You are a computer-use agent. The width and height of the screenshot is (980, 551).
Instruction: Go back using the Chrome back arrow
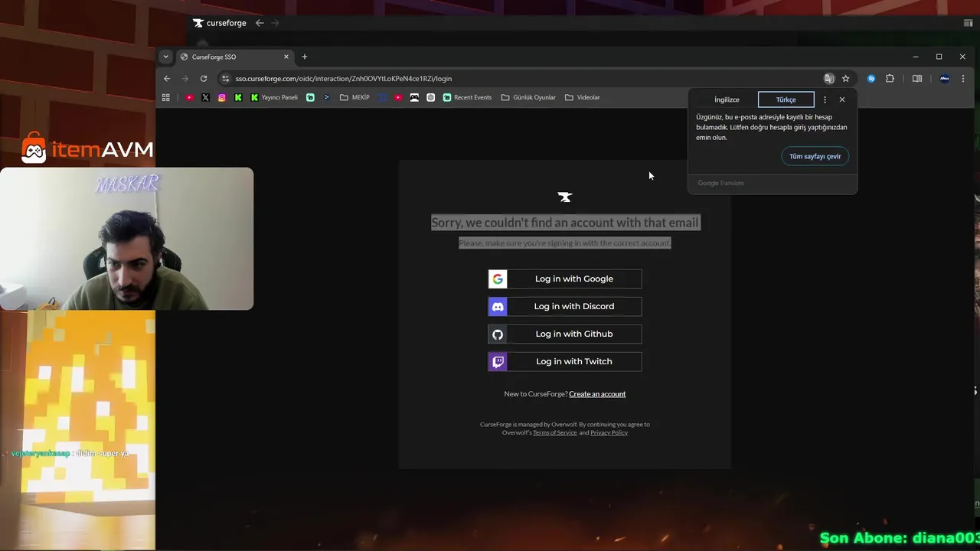click(167, 79)
